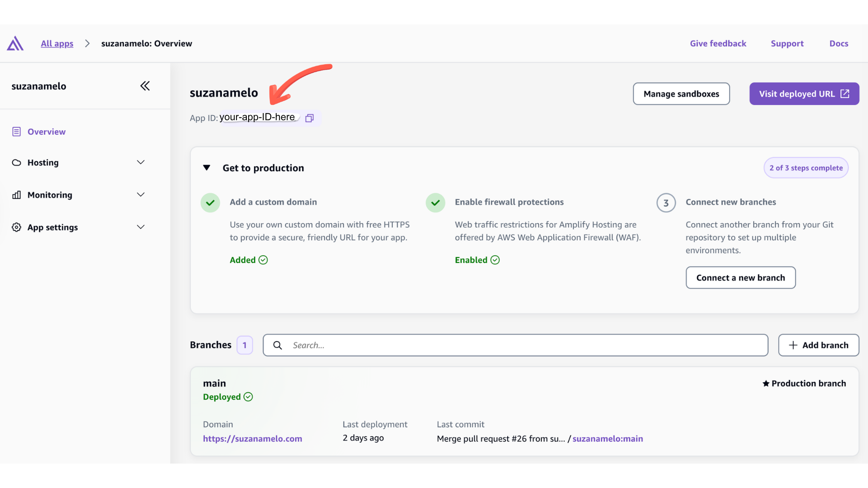Click the AWS Amplify logo icon

pos(15,43)
